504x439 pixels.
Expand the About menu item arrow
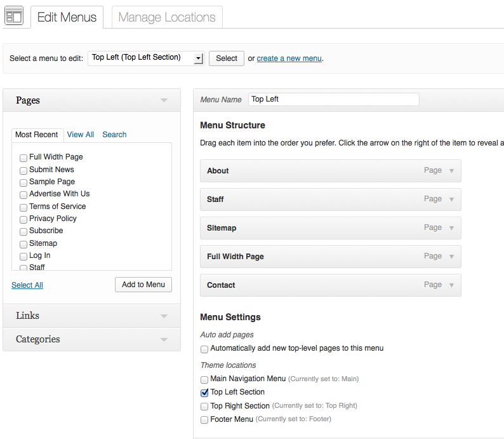[451, 171]
